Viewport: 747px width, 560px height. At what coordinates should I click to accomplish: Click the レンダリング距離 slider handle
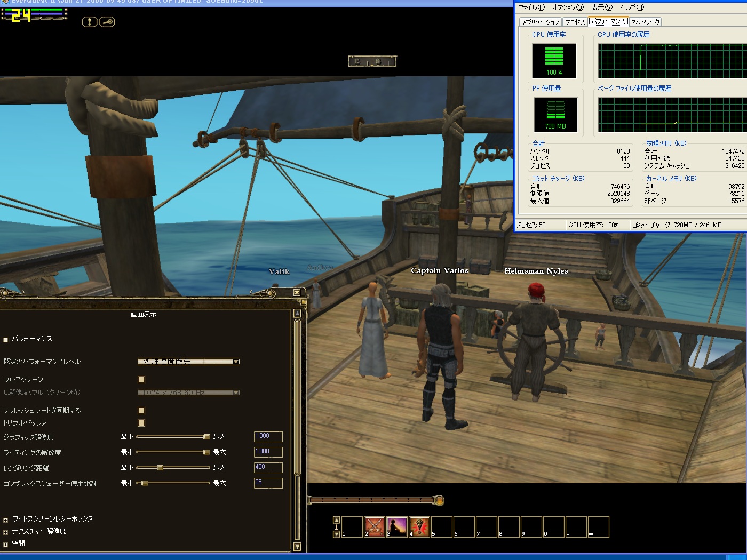click(160, 468)
